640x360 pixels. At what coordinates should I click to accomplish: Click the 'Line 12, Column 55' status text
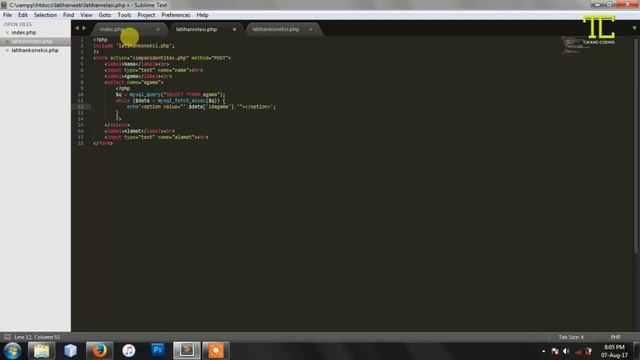pos(37,337)
